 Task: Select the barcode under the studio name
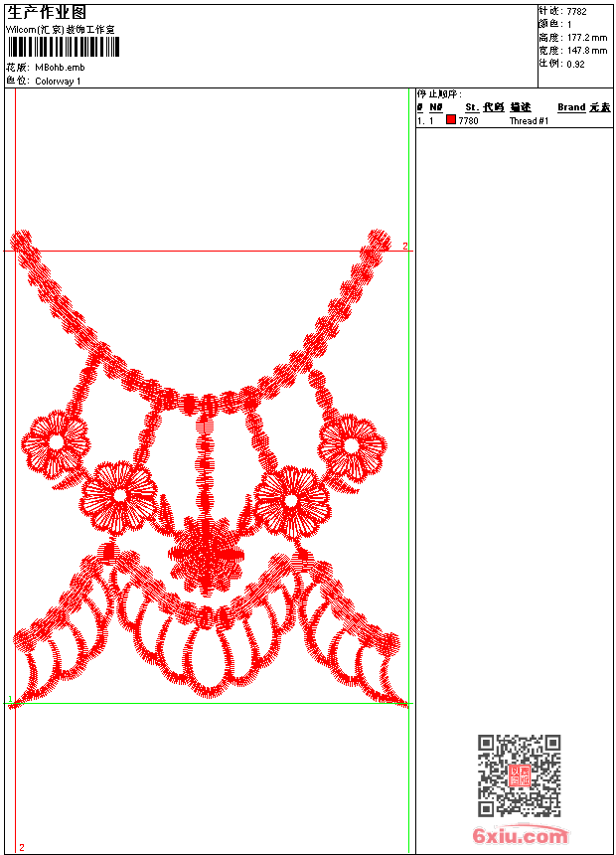pyautogui.click(x=63, y=47)
